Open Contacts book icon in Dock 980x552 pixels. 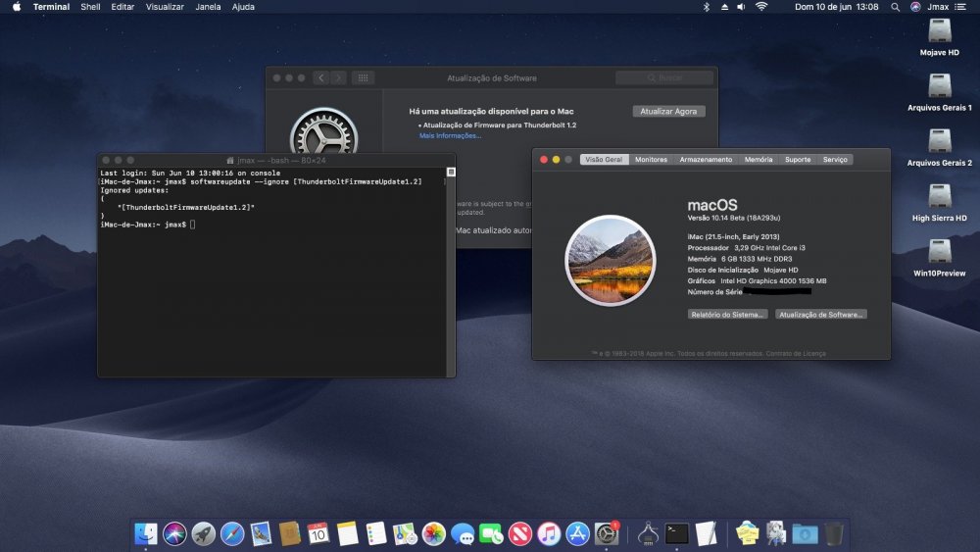[x=289, y=534]
